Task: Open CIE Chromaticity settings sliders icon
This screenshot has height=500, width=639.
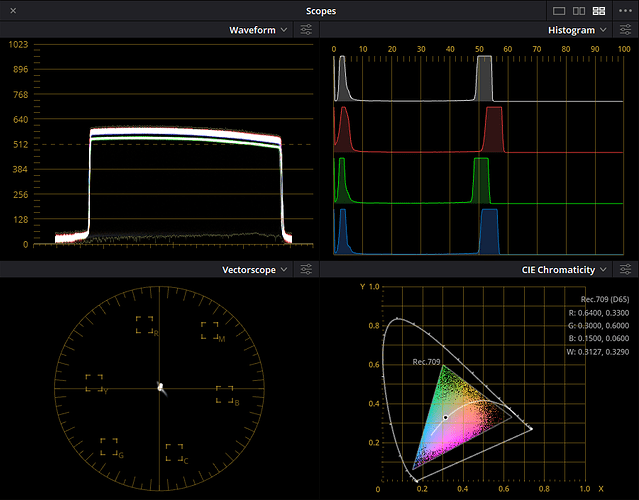Action: (x=626, y=269)
